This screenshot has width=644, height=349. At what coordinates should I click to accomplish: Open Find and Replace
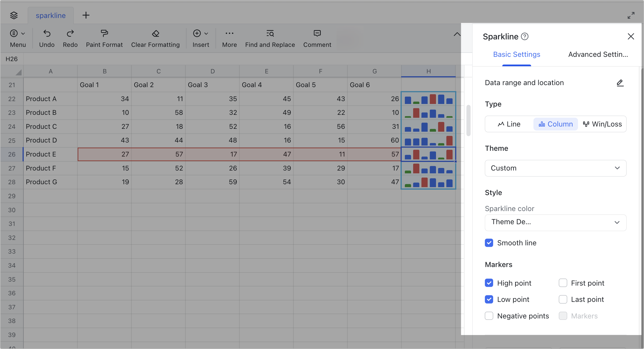click(270, 38)
